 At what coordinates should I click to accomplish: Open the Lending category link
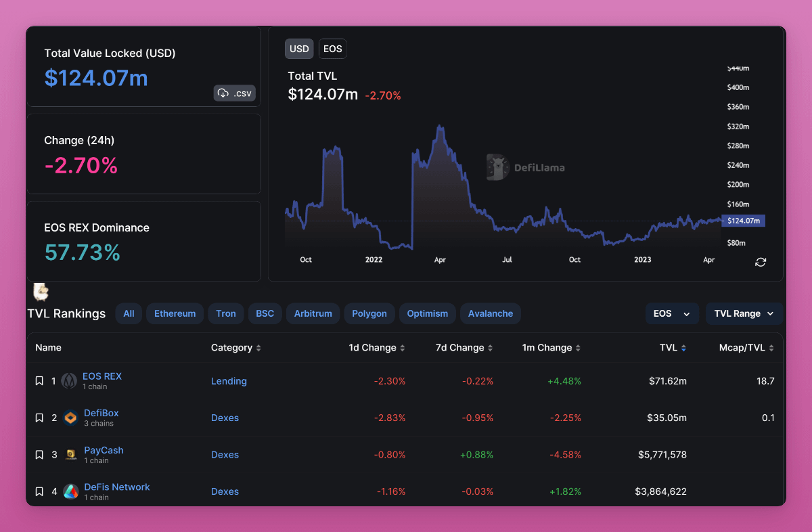tap(229, 381)
